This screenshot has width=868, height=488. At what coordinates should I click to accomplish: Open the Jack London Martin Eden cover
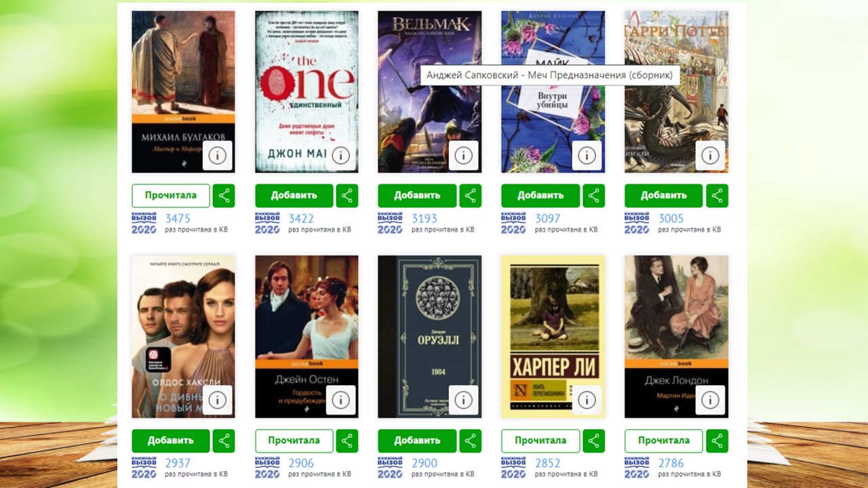point(676,336)
